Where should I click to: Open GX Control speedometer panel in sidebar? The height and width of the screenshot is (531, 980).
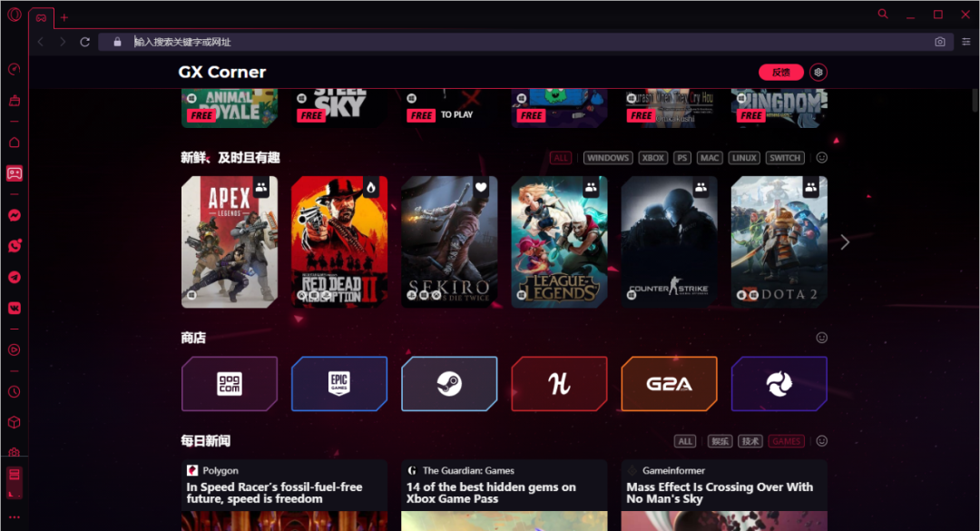(14, 69)
